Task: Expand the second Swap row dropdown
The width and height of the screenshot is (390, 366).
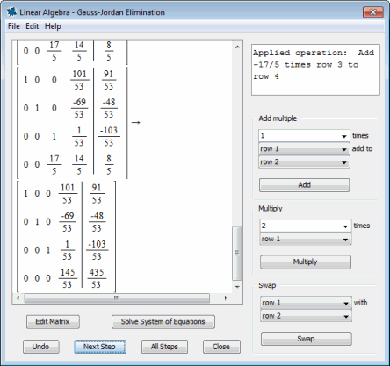Action: pyautogui.click(x=306, y=316)
